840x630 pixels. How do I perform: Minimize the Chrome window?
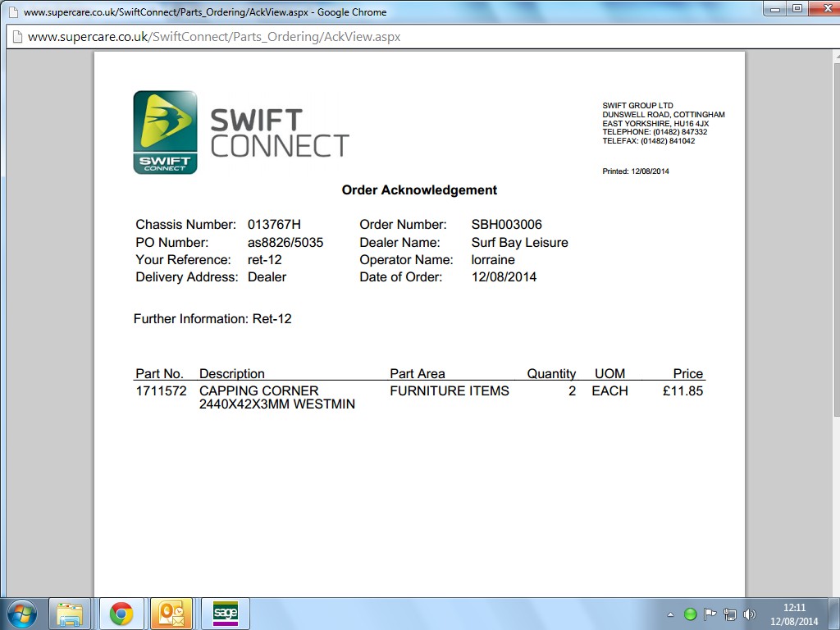(774, 9)
